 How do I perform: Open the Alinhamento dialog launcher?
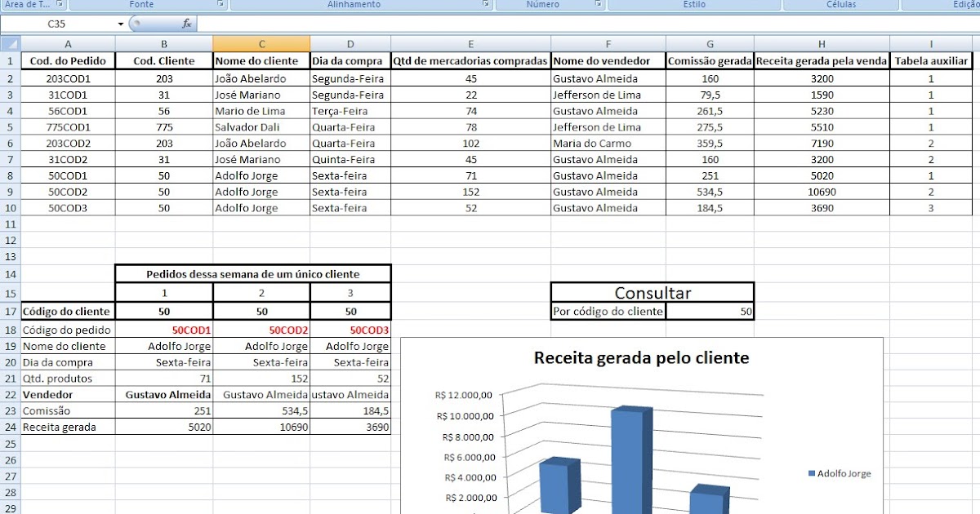pyautogui.click(x=488, y=5)
